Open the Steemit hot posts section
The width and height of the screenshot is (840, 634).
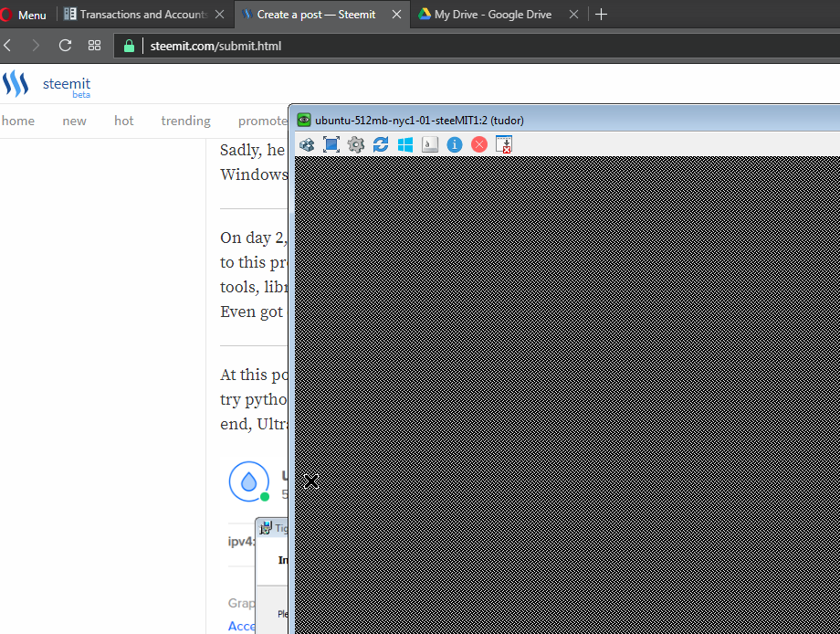124,122
